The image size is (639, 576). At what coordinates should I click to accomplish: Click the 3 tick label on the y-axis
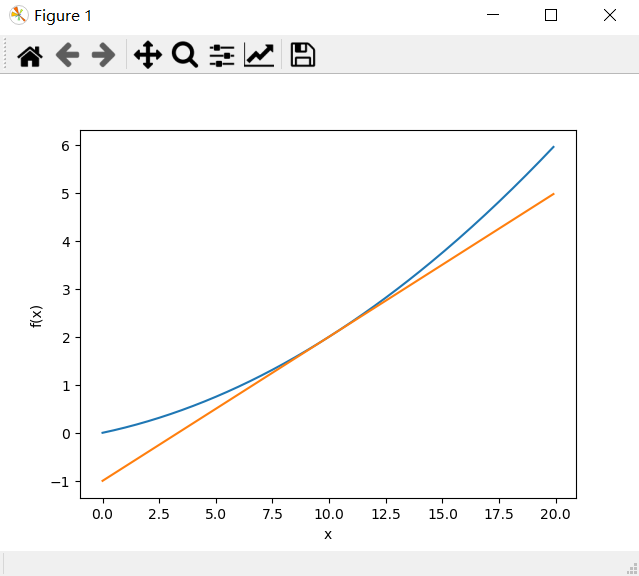(66, 290)
